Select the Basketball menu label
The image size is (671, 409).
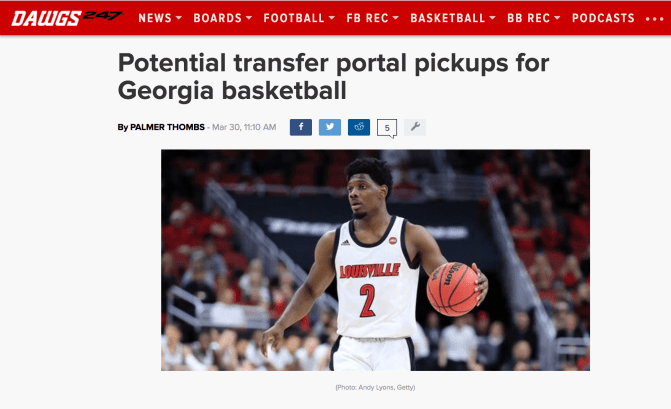point(448,18)
